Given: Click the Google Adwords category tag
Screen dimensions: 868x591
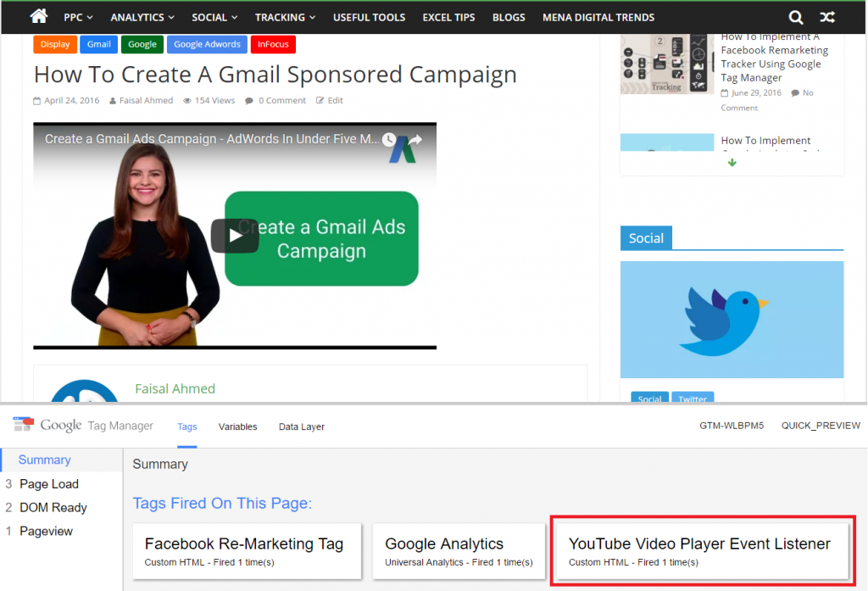Looking at the screenshot, I should pyautogui.click(x=207, y=44).
